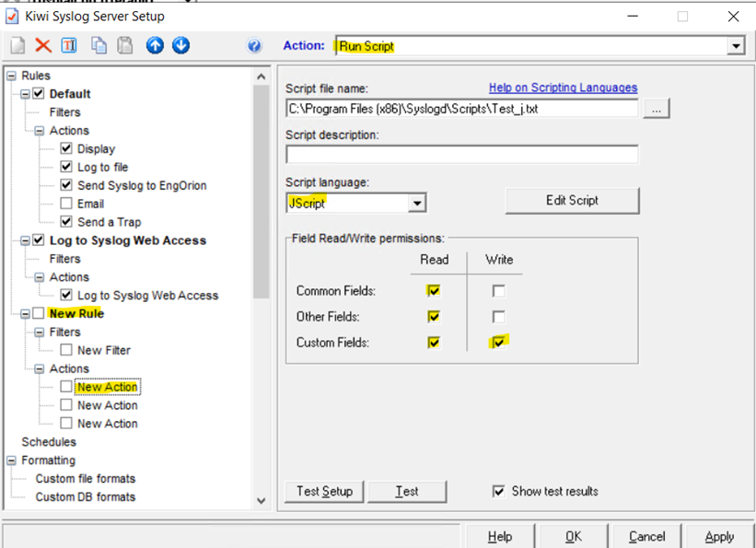The width and height of the screenshot is (756, 548).
Task: Click the Test Setup button
Action: pos(324,491)
